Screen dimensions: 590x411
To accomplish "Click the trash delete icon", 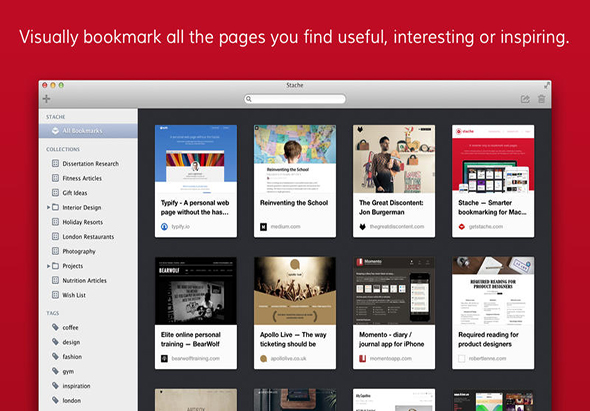I will (x=541, y=99).
